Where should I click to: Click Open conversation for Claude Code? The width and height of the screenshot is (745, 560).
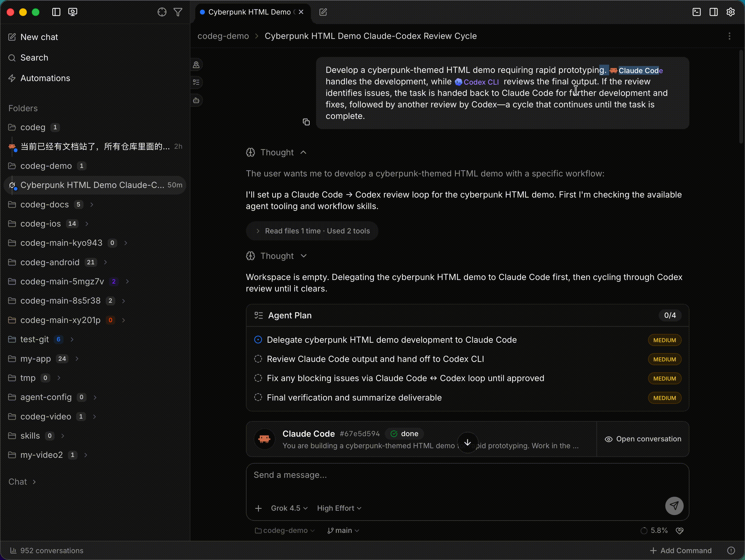point(643,439)
